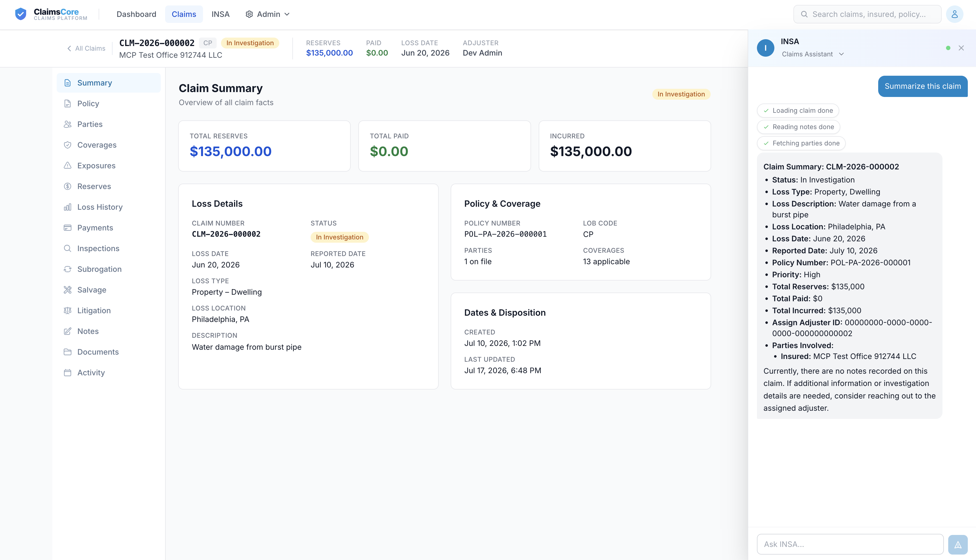Image resolution: width=976 pixels, height=560 pixels.
Task: Click the Parties people icon
Action: click(x=68, y=124)
